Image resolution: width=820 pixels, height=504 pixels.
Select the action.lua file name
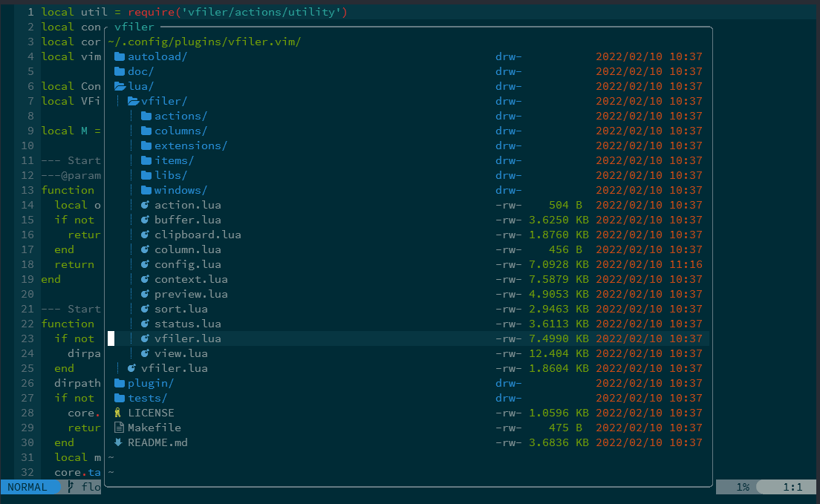tap(188, 205)
